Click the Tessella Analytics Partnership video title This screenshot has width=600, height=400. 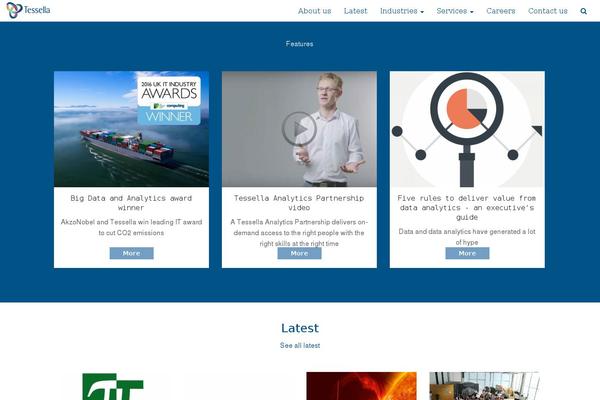click(299, 203)
